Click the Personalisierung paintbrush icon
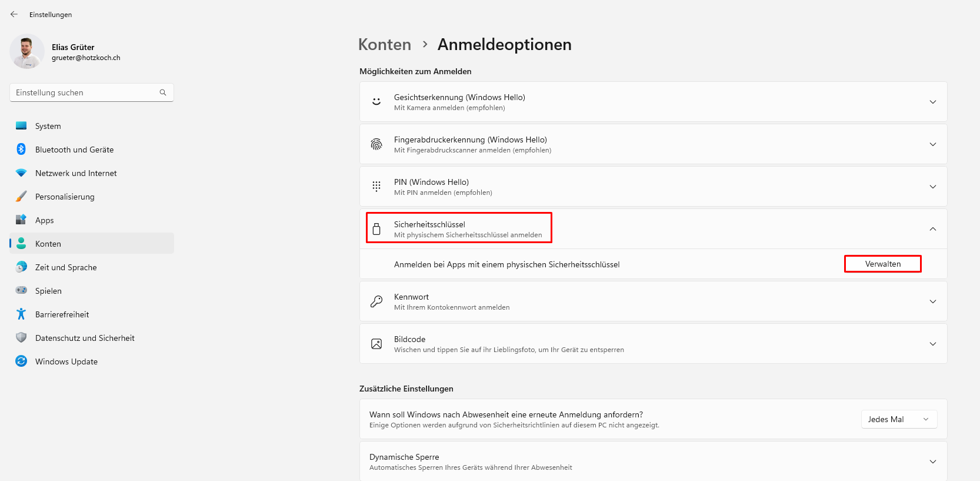 21,197
